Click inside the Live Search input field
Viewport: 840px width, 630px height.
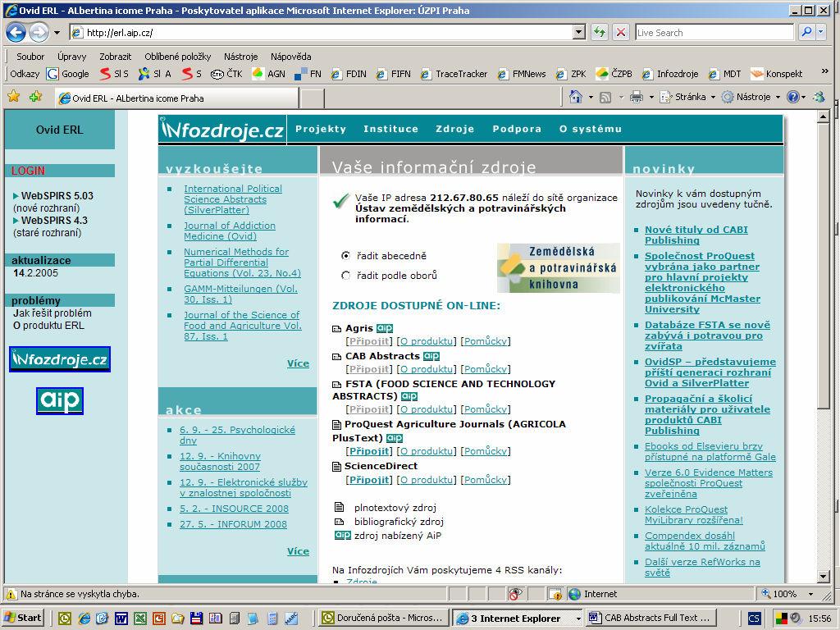(714, 33)
